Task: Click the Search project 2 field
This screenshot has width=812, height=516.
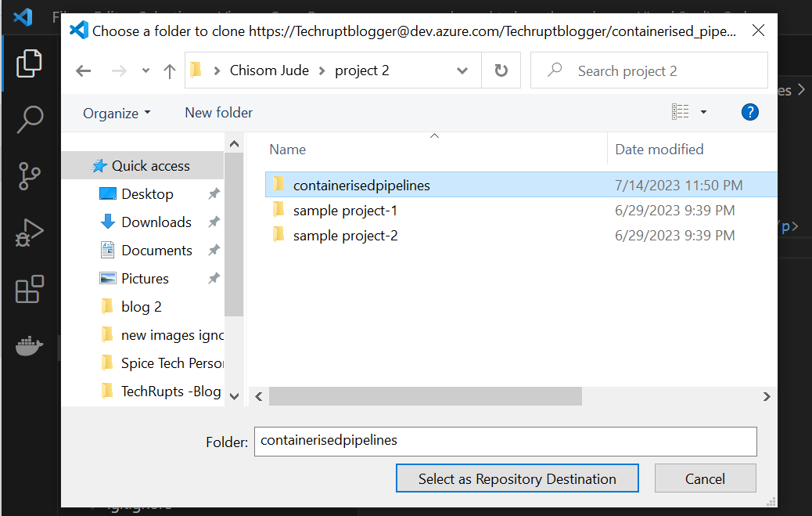Action: click(x=649, y=70)
